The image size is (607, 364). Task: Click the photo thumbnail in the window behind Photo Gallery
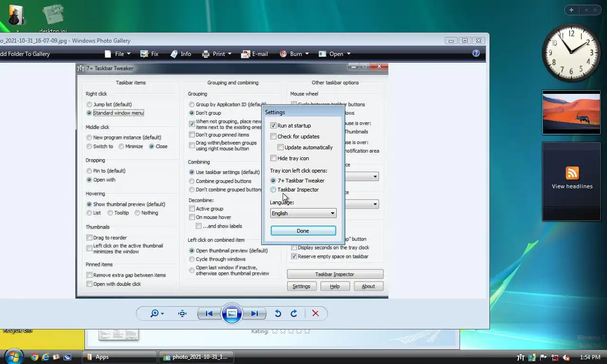tap(119, 334)
